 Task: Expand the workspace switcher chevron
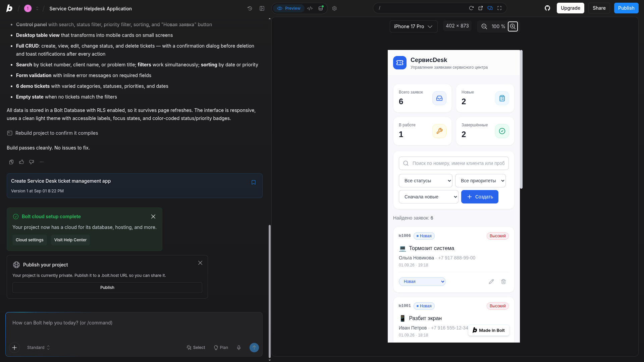[x=37, y=8]
